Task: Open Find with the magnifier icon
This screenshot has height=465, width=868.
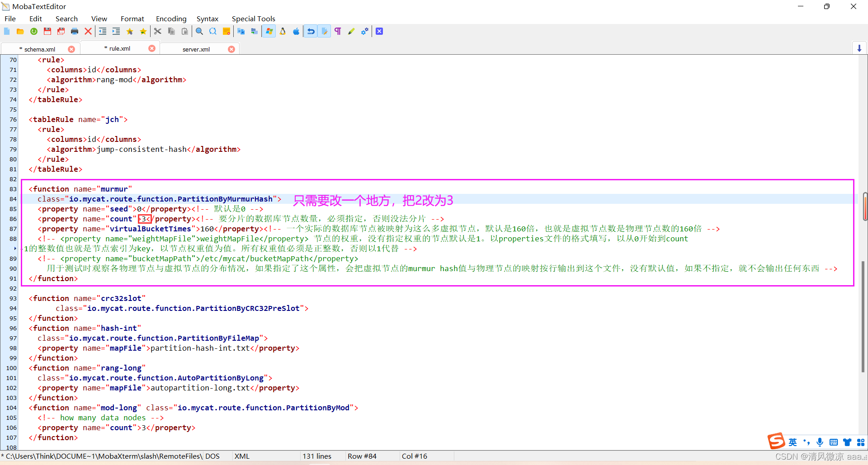Action: pos(199,31)
